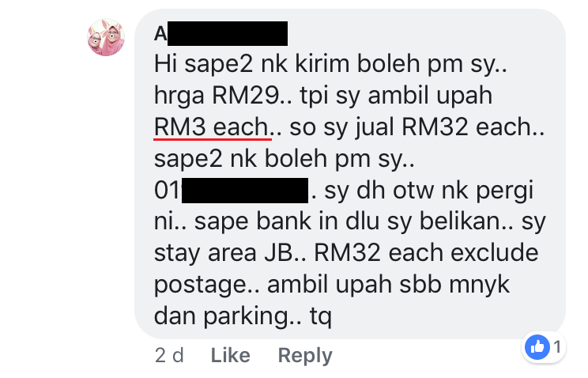Open the '2 d' timestamp link
Image resolution: width=588 pixels, height=378 pixels.
(169, 355)
